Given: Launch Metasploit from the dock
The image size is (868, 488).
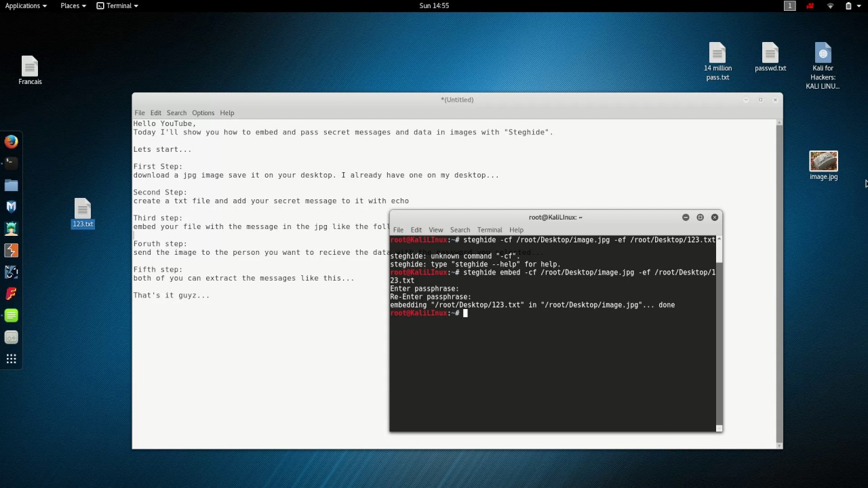Looking at the screenshot, I should (11, 207).
